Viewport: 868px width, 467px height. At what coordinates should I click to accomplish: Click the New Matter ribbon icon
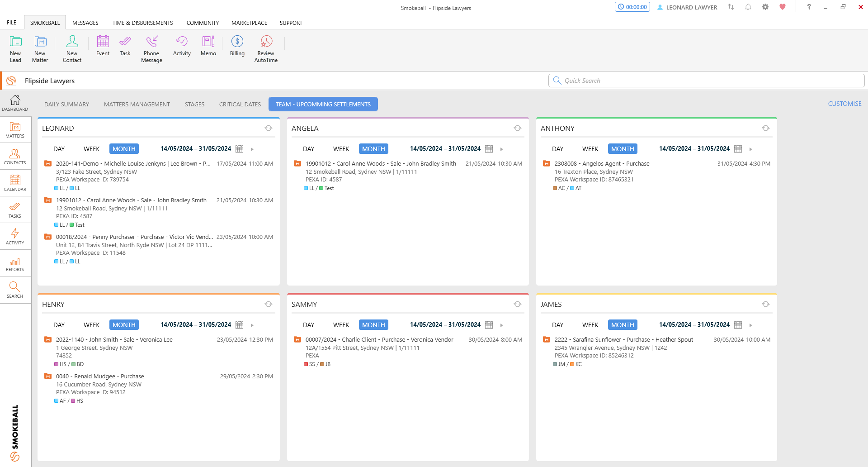[40, 49]
